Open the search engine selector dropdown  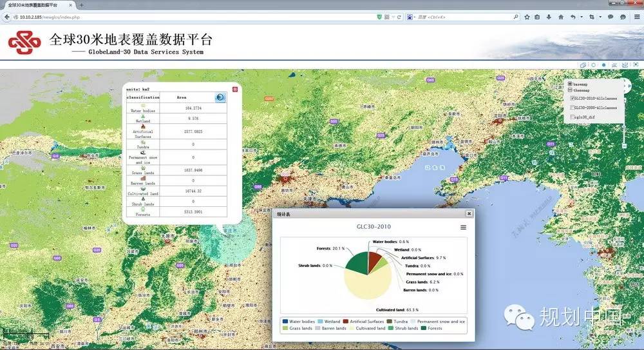[x=411, y=17]
